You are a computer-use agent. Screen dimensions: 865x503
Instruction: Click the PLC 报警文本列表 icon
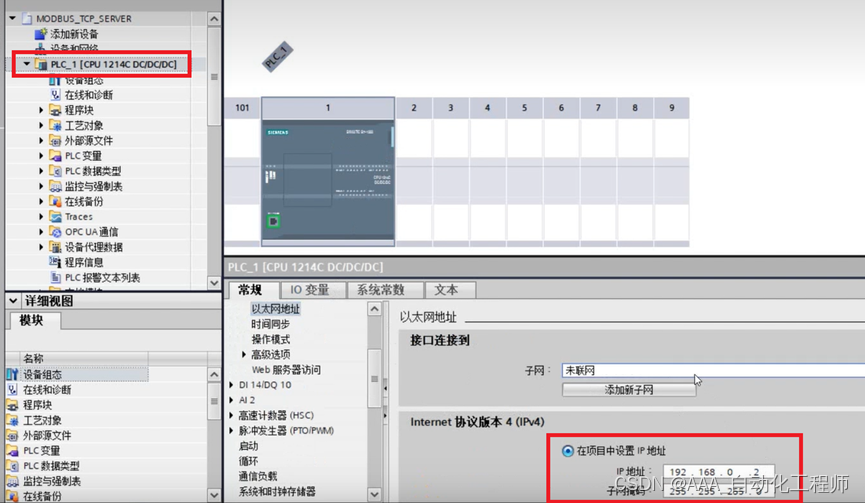(55, 277)
